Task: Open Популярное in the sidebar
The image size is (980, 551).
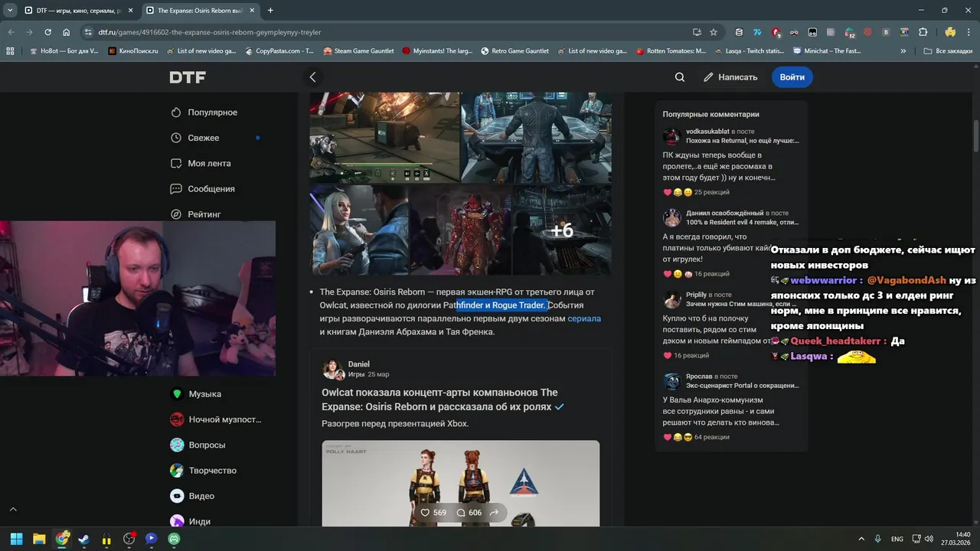Action: pyautogui.click(x=204, y=112)
